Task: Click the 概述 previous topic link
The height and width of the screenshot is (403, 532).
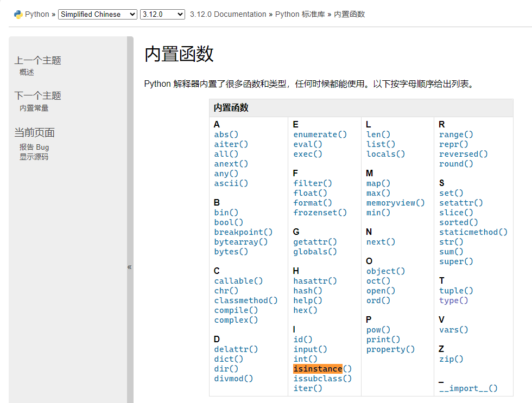Action: pos(26,72)
